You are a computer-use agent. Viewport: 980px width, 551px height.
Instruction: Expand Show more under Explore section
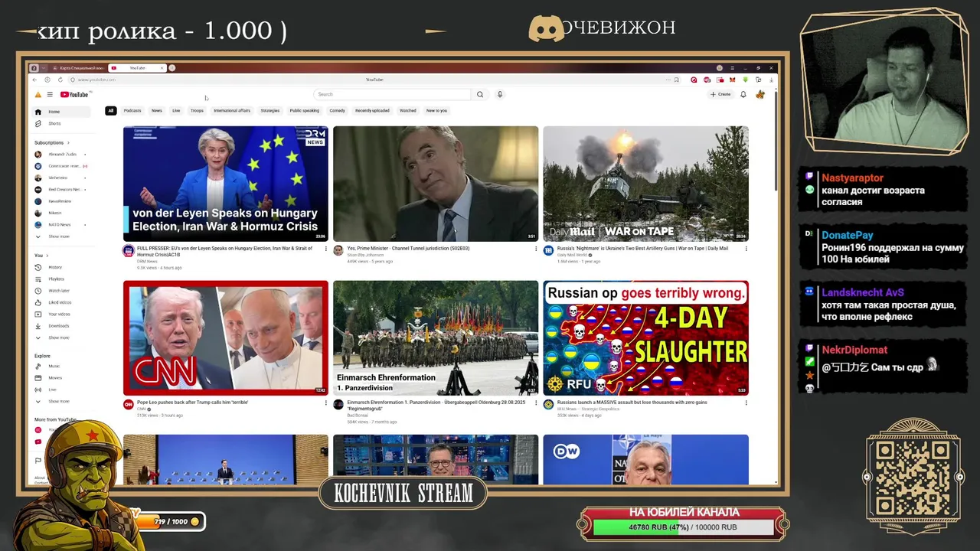pos(61,401)
